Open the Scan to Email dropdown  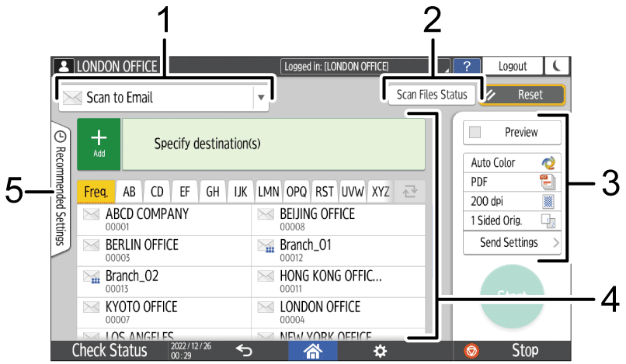click(x=165, y=98)
